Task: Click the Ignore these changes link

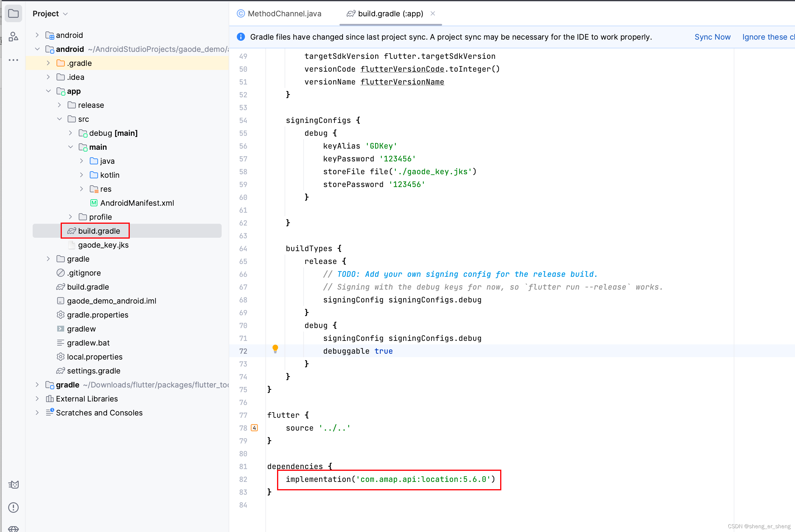Action: coord(768,37)
